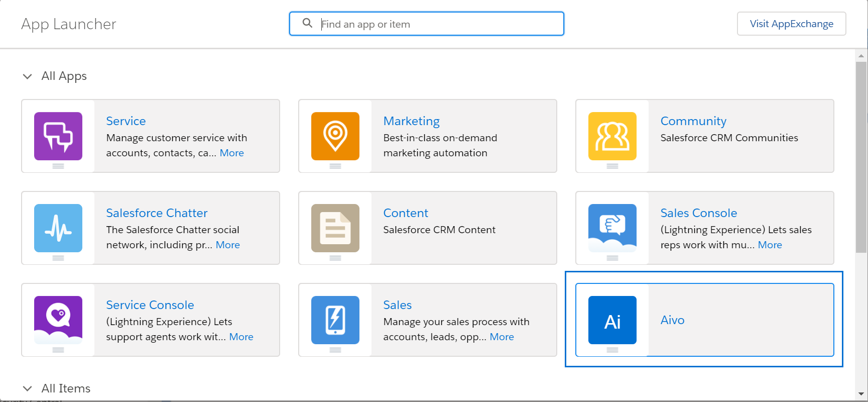Grab the drag handle under Aivo icon
The image size is (868, 402).
pyautogui.click(x=612, y=350)
